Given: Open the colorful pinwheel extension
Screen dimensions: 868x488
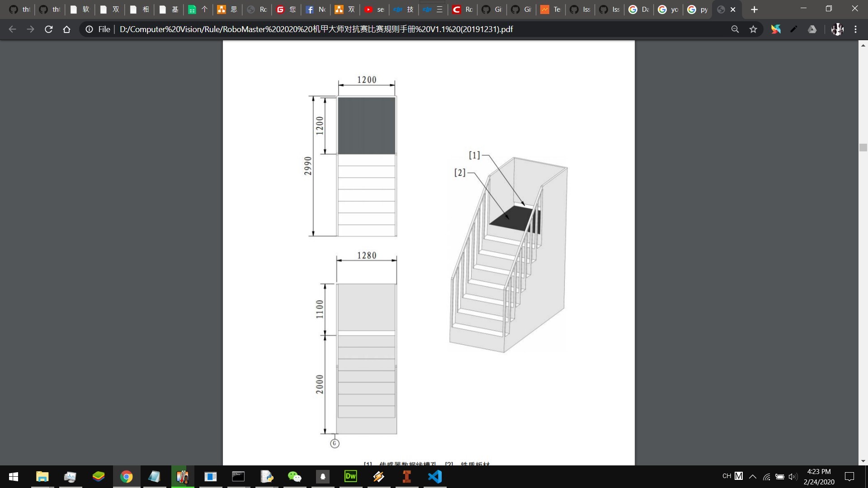Looking at the screenshot, I should [x=776, y=29].
